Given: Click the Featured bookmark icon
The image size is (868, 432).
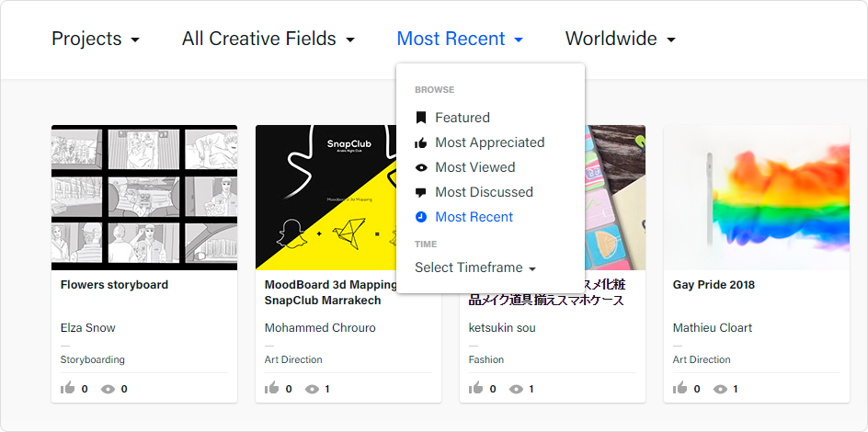Looking at the screenshot, I should [421, 118].
